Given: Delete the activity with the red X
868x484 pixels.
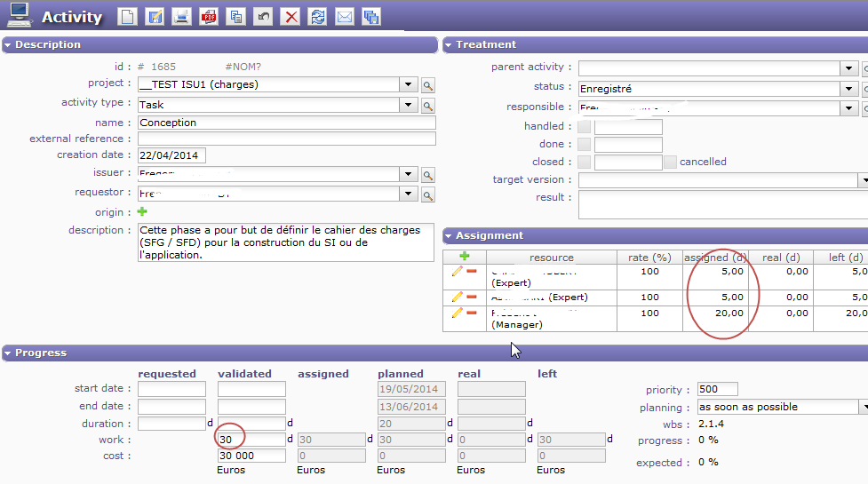Looking at the screenshot, I should [290, 17].
